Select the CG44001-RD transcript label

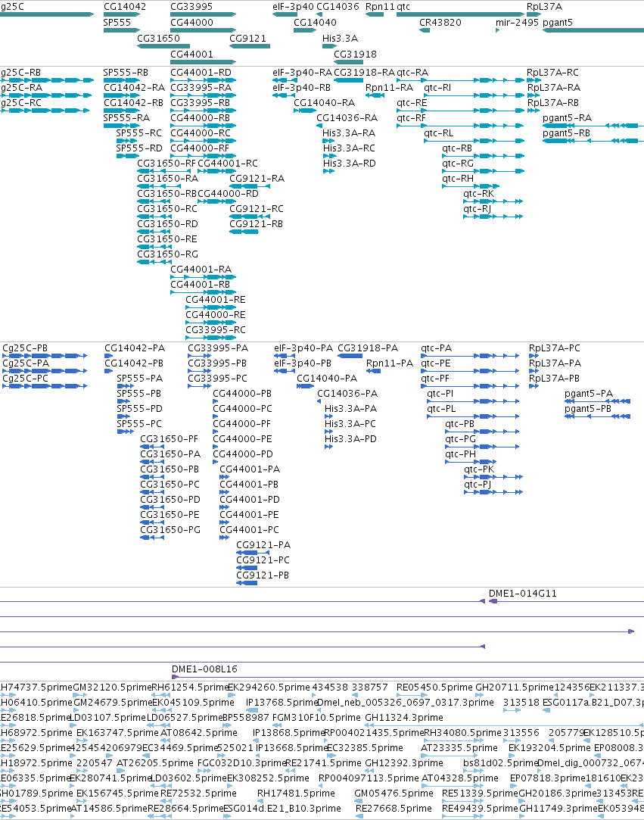point(201,73)
